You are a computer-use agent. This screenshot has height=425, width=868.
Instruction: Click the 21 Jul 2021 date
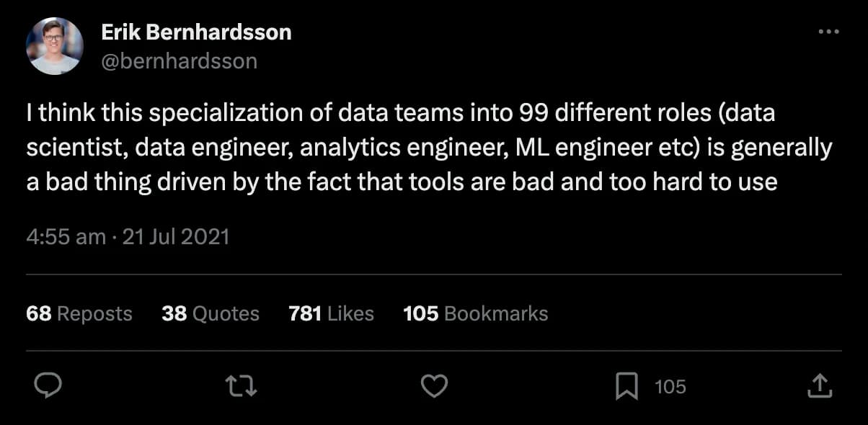point(176,237)
